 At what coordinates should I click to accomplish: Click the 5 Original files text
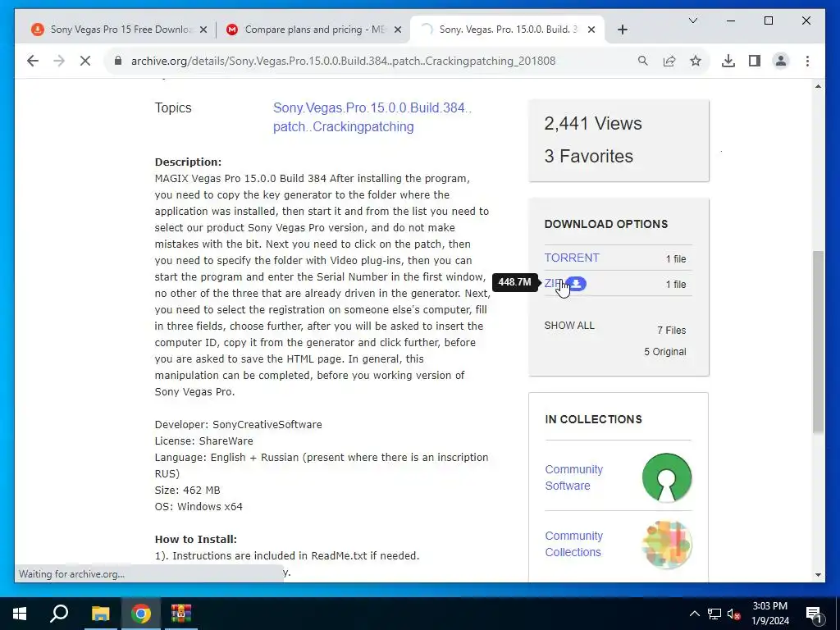(664, 352)
